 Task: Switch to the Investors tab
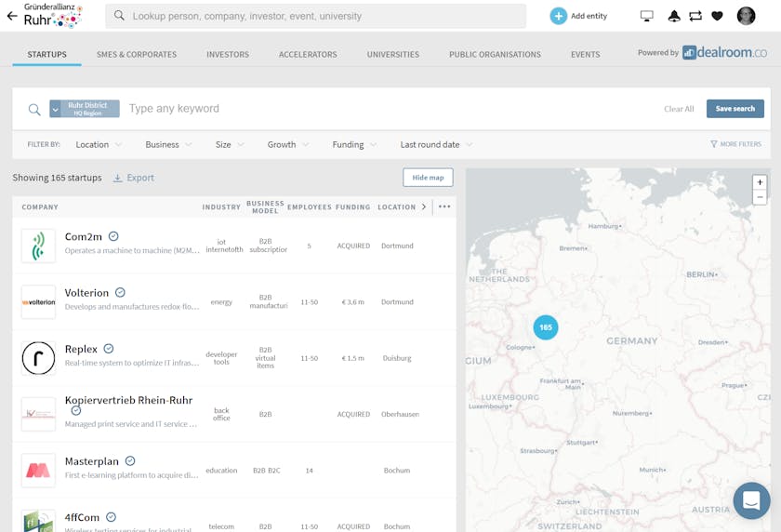point(228,55)
